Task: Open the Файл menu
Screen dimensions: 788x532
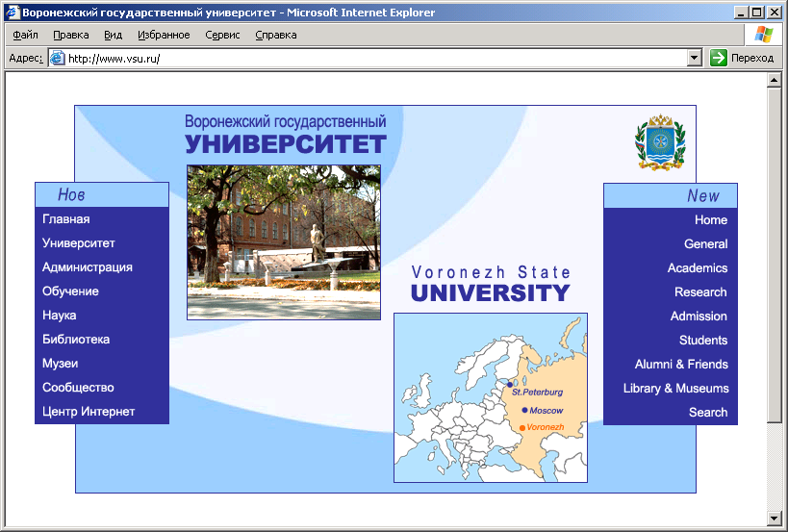Action: (25, 35)
